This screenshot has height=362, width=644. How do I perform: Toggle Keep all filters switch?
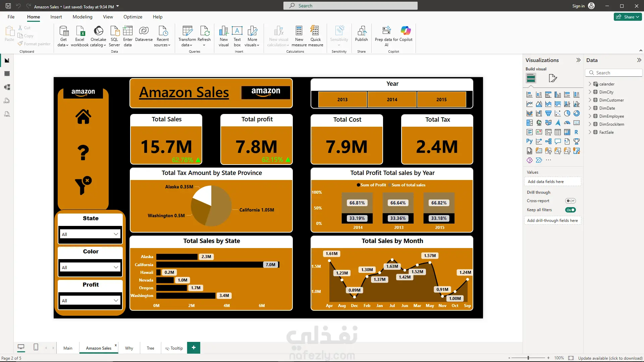570,210
